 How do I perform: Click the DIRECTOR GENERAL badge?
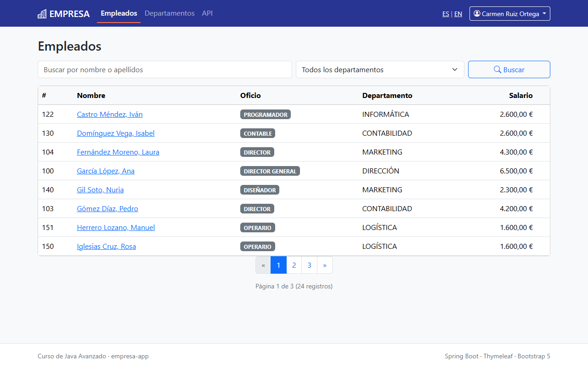click(x=270, y=171)
